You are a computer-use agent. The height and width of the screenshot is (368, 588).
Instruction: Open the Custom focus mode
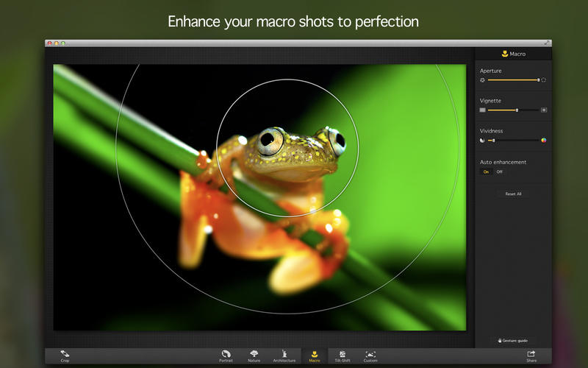coord(370,355)
